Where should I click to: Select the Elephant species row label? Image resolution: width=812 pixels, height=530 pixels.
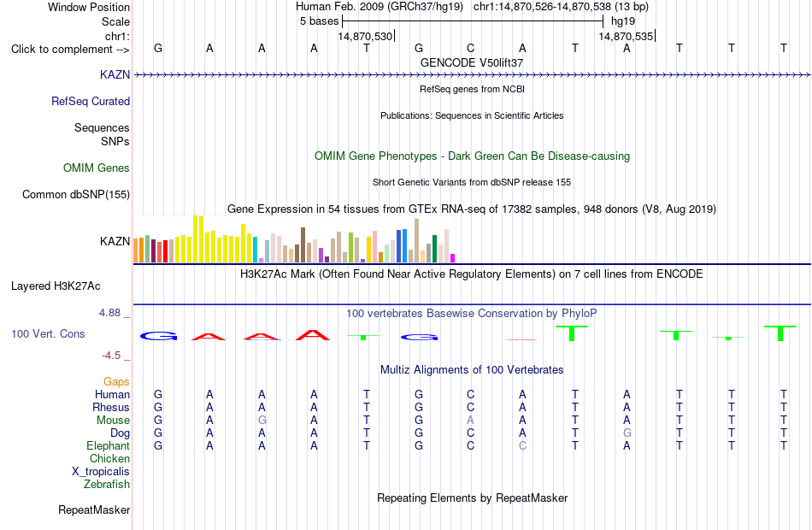[x=109, y=445]
